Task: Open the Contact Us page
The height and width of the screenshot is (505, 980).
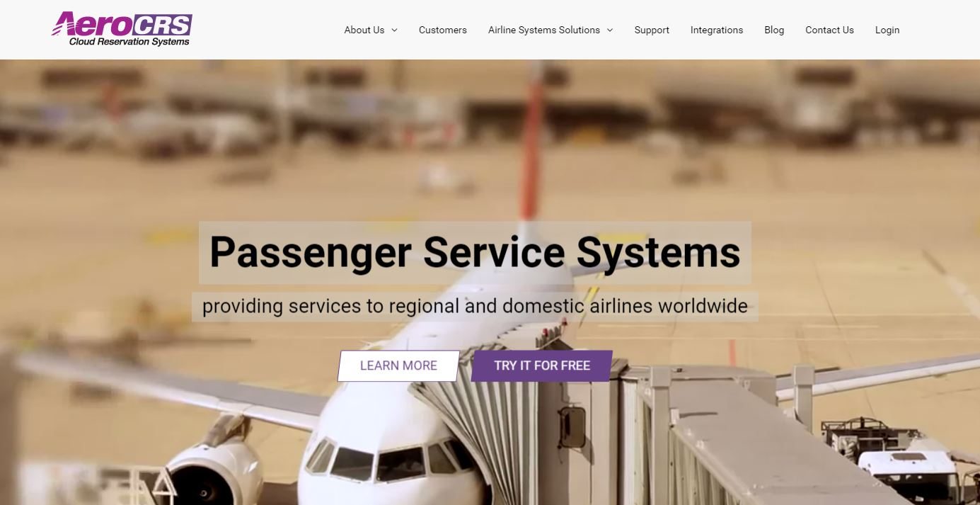Action: pos(829,30)
